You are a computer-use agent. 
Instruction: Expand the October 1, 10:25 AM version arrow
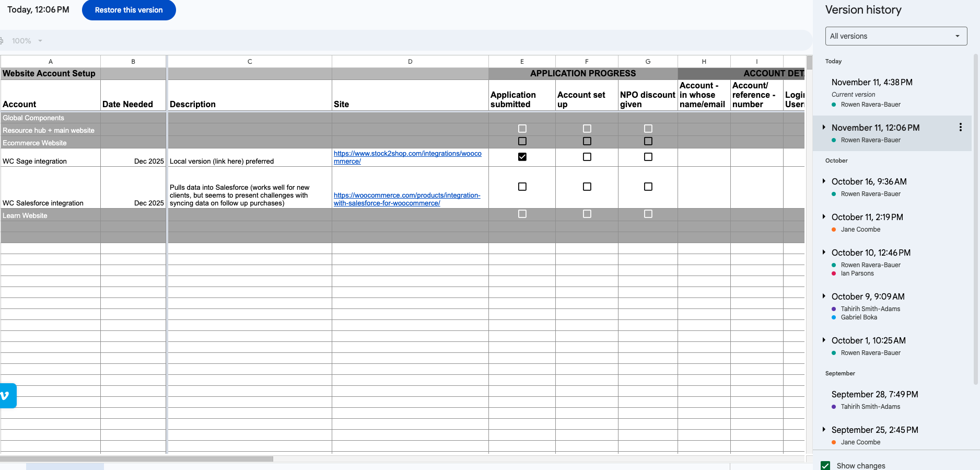(824, 340)
